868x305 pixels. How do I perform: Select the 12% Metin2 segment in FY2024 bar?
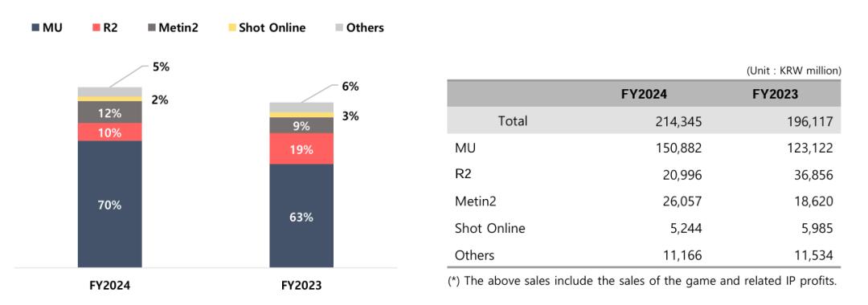(109, 112)
